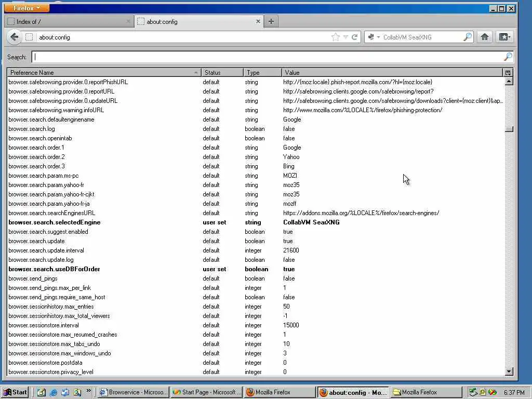Select browser.search.searchEnginesURL row
Image resolution: width=532 pixels, height=399 pixels.
(x=256, y=213)
